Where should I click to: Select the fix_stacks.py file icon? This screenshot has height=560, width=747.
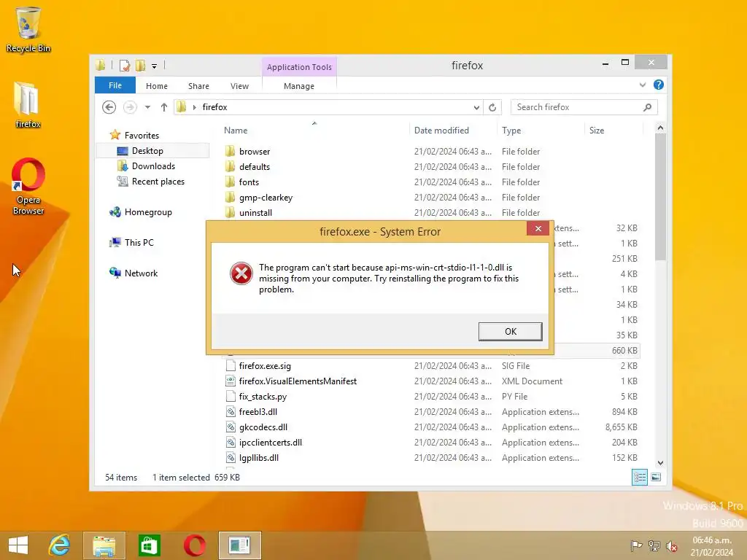click(231, 396)
